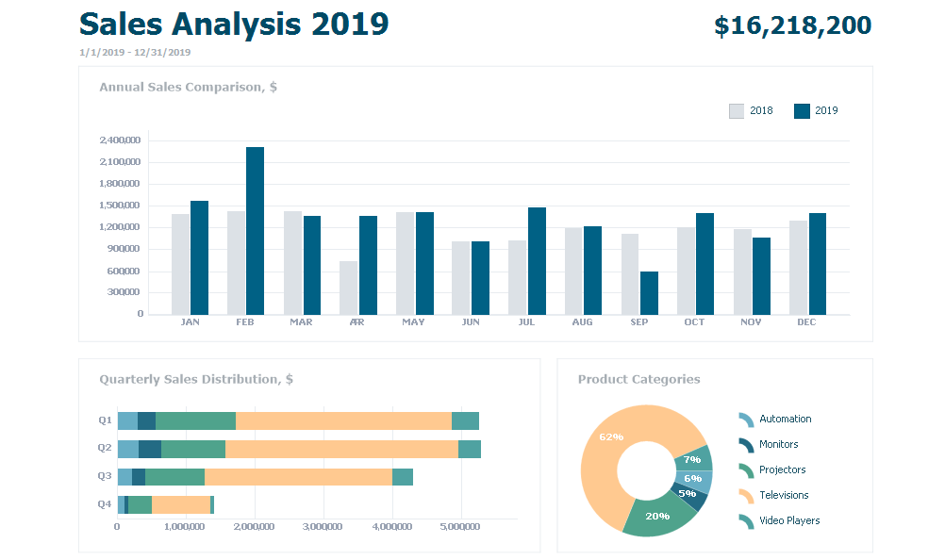Click the Video Players legend icon

(x=744, y=520)
